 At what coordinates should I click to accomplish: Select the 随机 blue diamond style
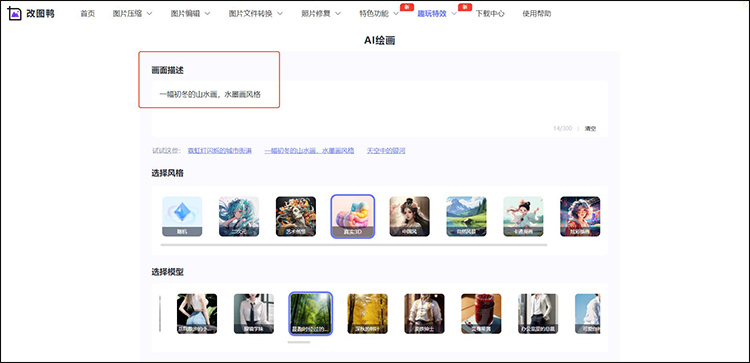click(x=182, y=216)
